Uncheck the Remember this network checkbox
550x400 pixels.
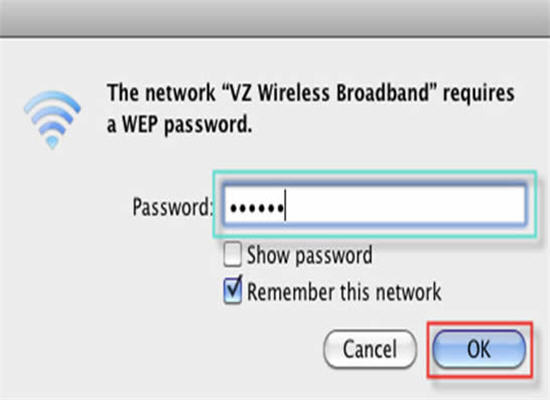[232, 290]
